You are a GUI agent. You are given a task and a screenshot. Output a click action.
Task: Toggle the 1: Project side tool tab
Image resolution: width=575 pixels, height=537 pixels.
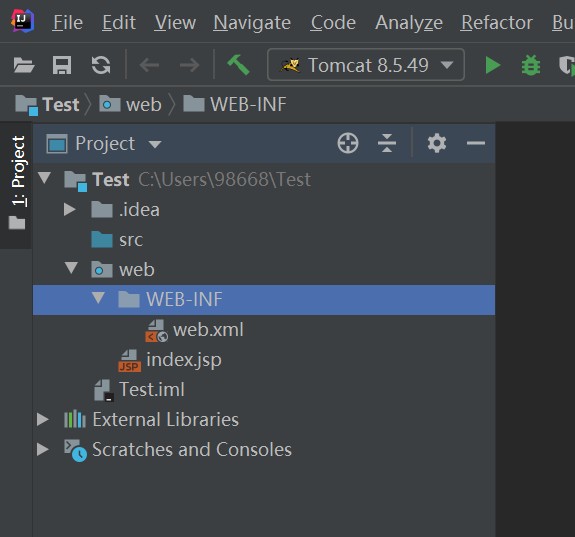tap(17, 183)
